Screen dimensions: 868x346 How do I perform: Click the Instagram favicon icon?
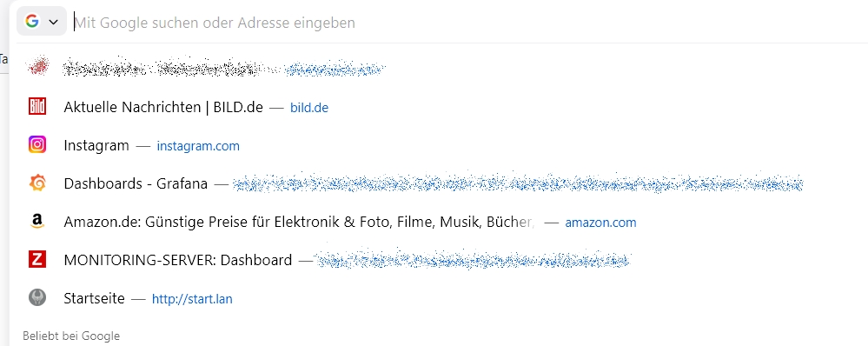click(x=37, y=144)
